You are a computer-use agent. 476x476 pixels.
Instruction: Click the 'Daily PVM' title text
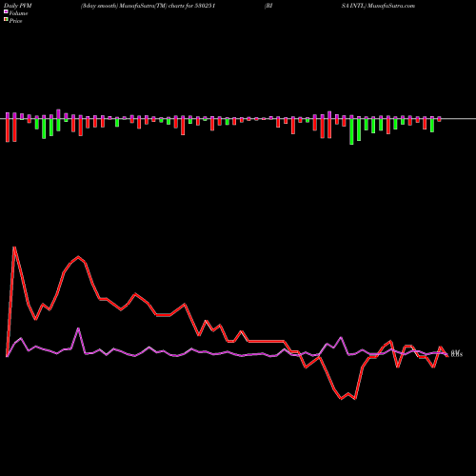[18, 6]
